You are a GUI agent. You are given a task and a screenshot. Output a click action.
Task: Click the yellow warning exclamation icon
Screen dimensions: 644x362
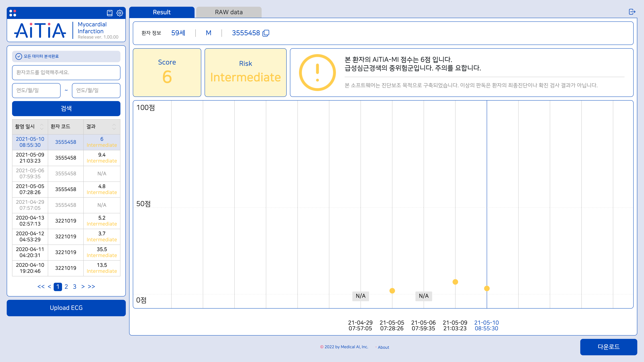pyautogui.click(x=317, y=72)
